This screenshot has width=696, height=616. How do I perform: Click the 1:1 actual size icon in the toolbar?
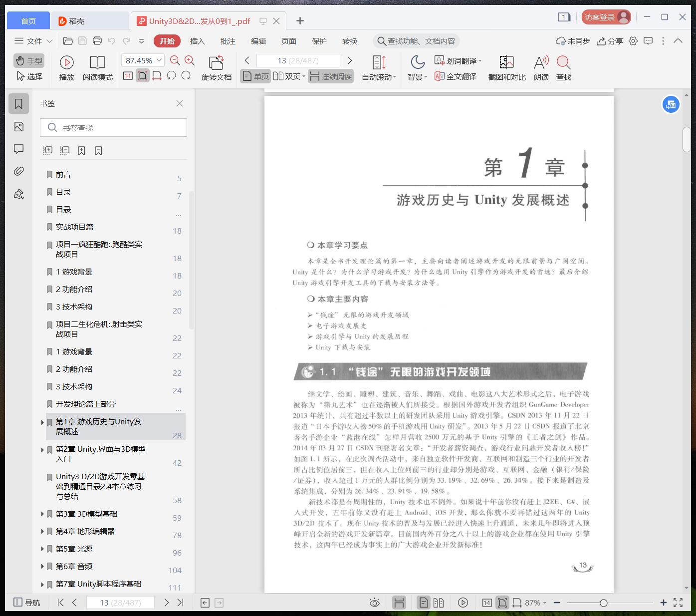pos(128,76)
